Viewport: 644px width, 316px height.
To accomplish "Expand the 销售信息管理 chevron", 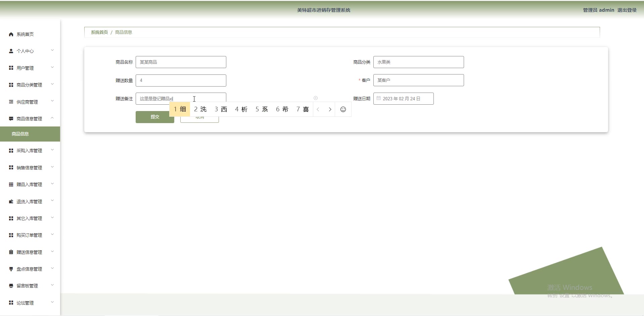I will tap(52, 167).
